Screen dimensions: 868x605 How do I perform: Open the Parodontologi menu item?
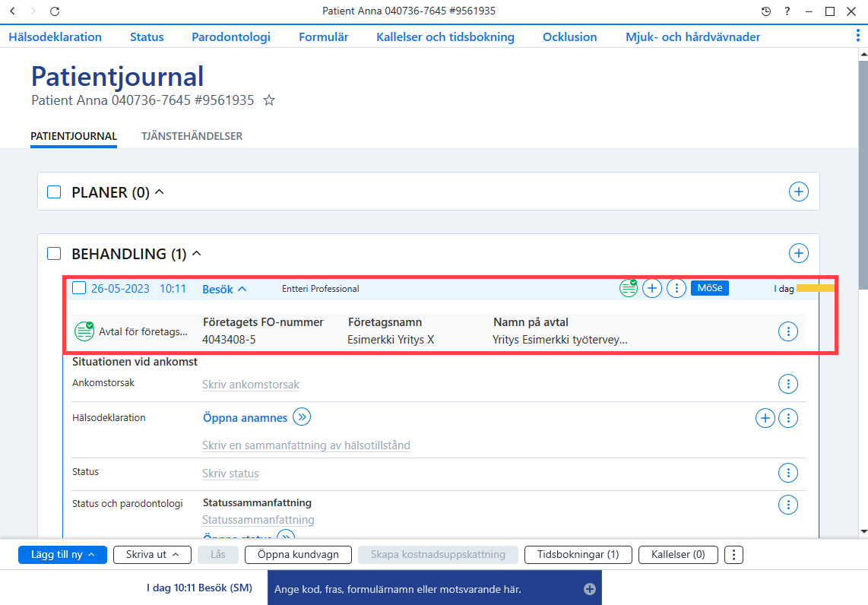click(x=231, y=37)
